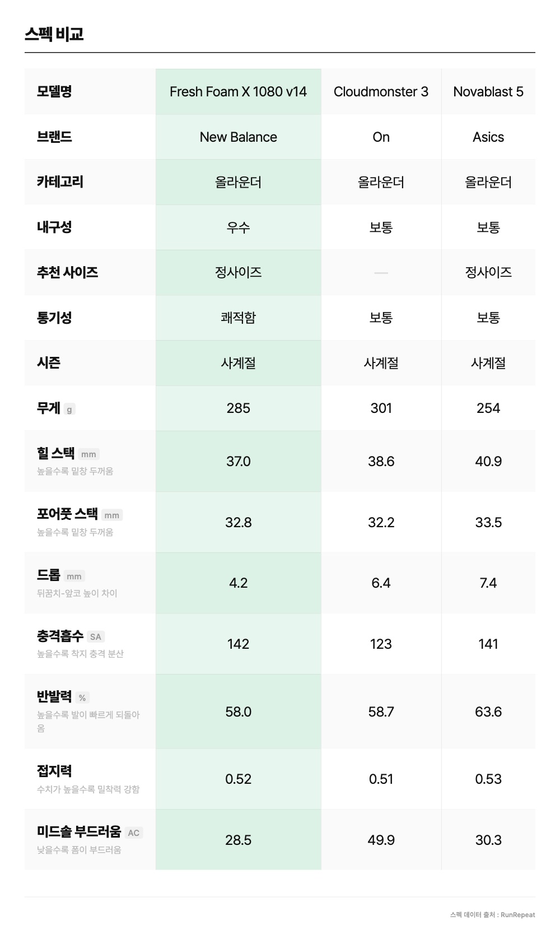The width and height of the screenshot is (560, 939).
Task: Click the '%' badge beside 반발력
Action: [82, 698]
